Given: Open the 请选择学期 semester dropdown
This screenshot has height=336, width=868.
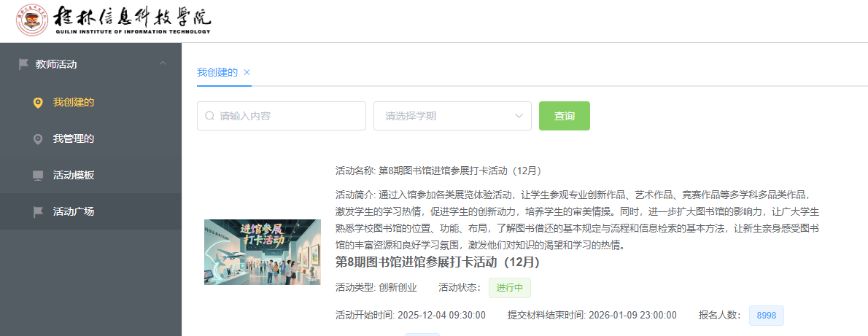Looking at the screenshot, I should point(445,116).
